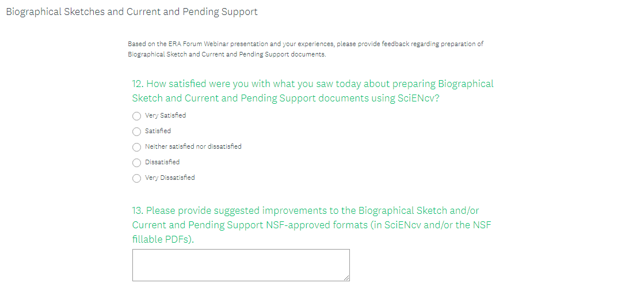Viewport: 644px width, 298px height.
Task: Select the Very Dissatisfied radio circle
Action: click(x=136, y=178)
